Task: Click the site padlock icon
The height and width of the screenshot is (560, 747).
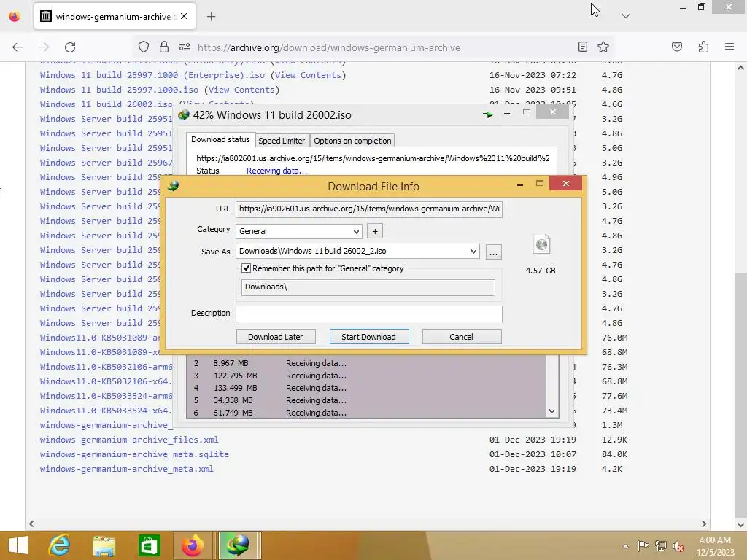Action: 164,47
